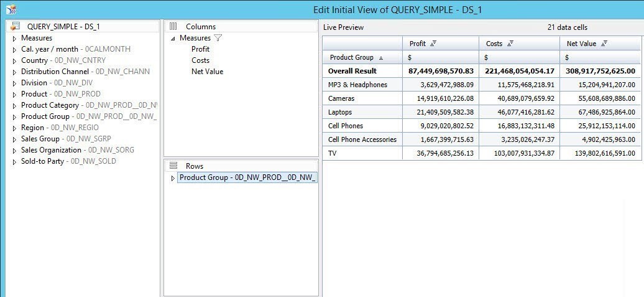The width and height of the screenshot is (644, 297).
Task: Click the Columns panel header icon
Action: [173, 27]
